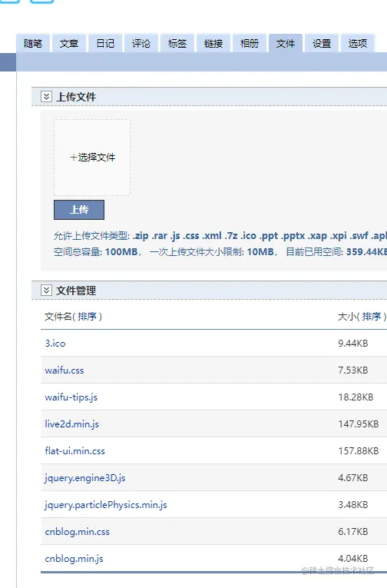This screenshot has width=387, height=588.
Task: Switch to the 随笔 tab
Action: pyautogui.click(x=33, y=44)
